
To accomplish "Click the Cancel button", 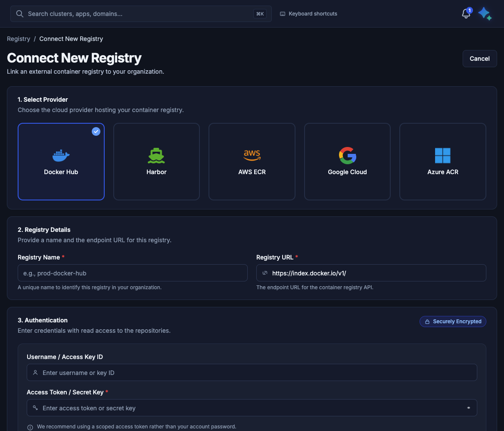I will click(479, 59).
